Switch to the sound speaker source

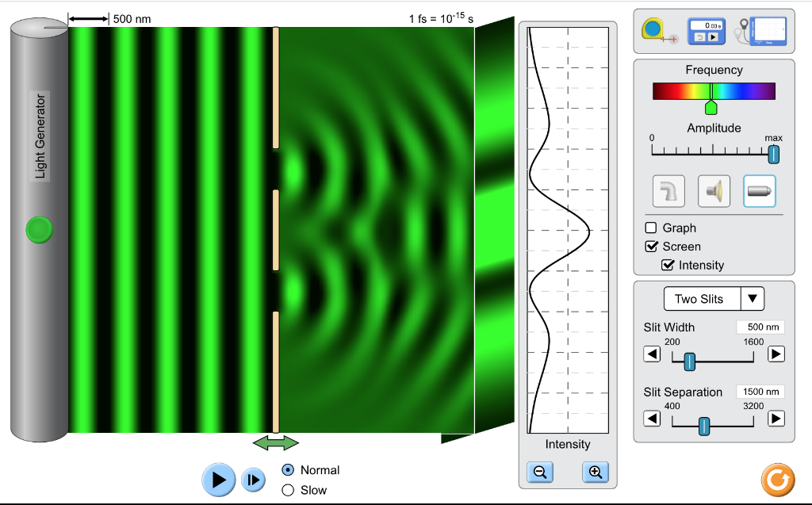pyautogui.click(x=713, y=190)
